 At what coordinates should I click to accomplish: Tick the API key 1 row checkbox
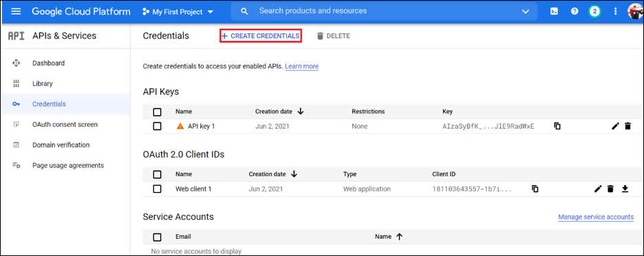click(157, 126)
